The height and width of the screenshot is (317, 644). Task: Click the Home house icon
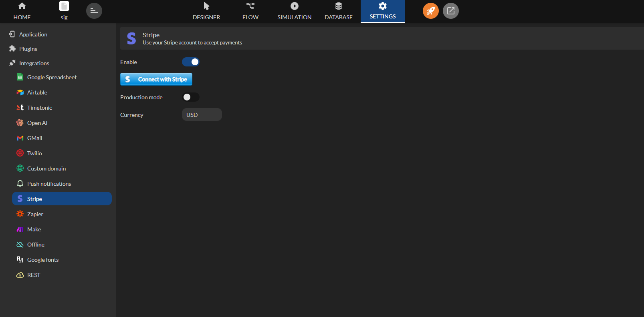tap(22, 6)
